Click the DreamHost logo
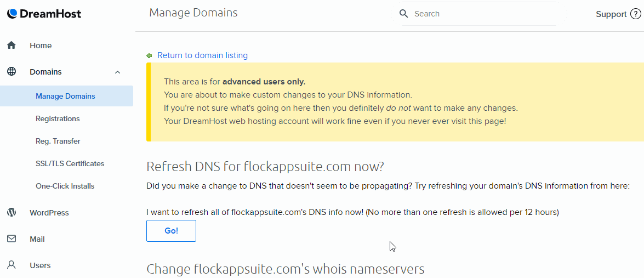Image resolution: width=644 pixels, height=278 pixels. click(44, 14)
